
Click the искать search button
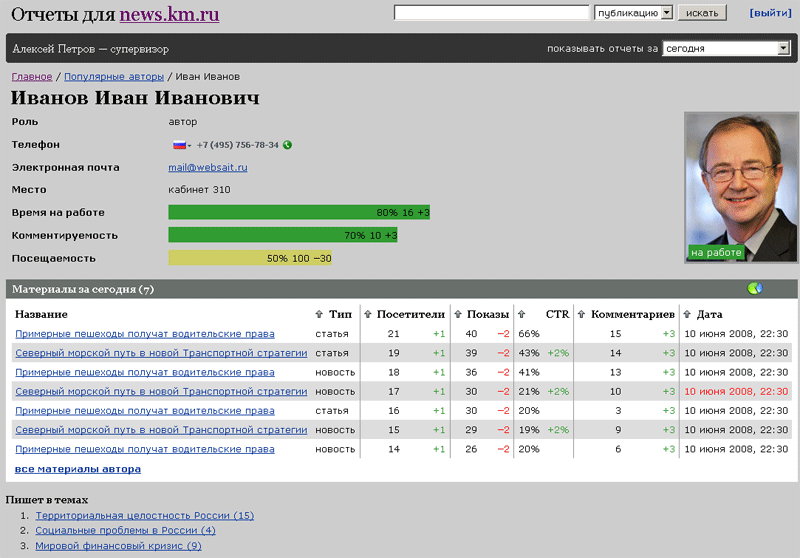click(x=701, y=13)
